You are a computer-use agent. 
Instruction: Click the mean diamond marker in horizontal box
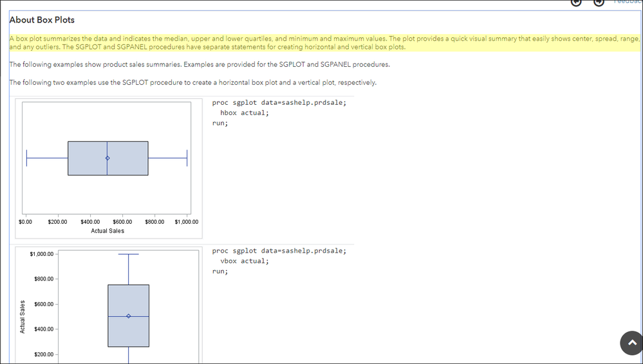point(107,158)
